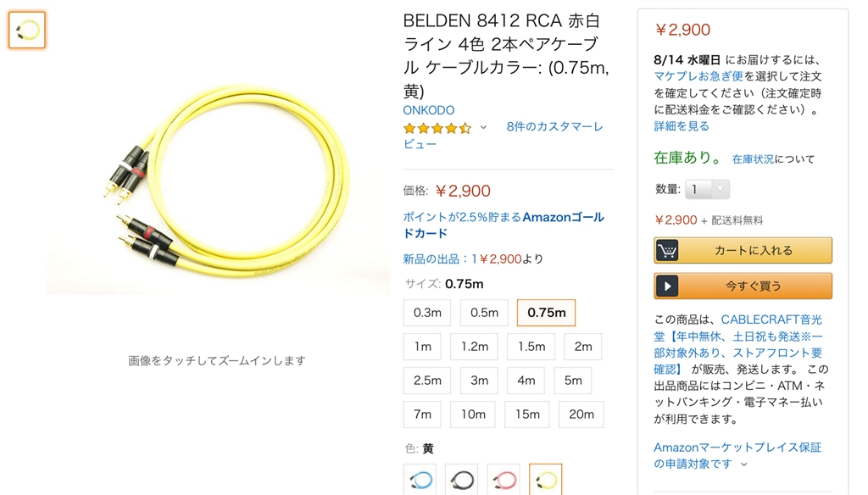The width and height of the screenshot is (868, 495).
Task: Select the 0.3m size option
Action: coord(427,313)
